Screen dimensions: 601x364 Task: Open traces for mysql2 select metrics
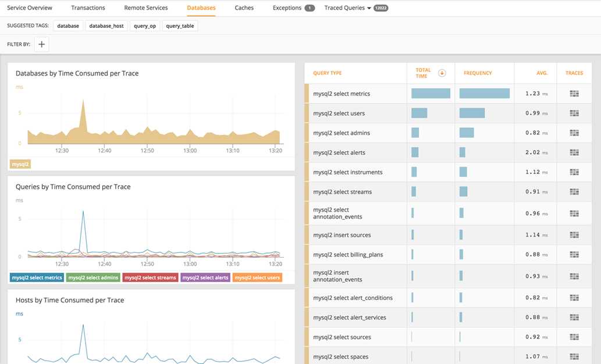pos(574,94)
